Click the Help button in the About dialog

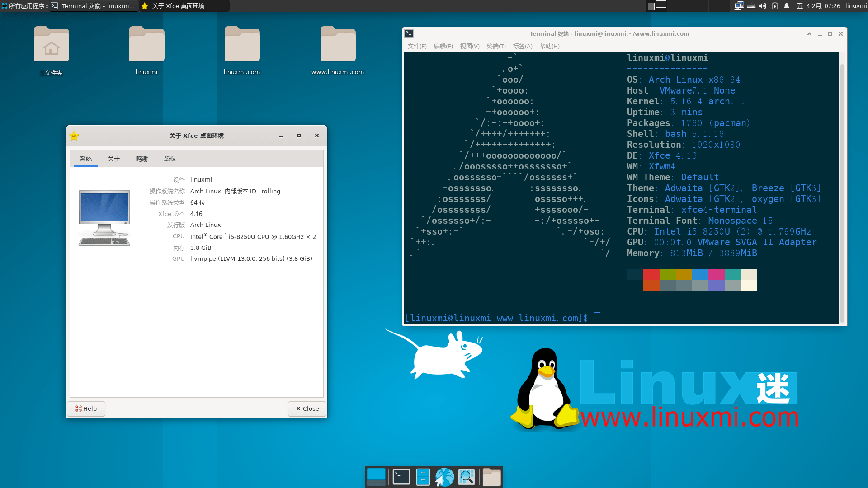point(85,408)
